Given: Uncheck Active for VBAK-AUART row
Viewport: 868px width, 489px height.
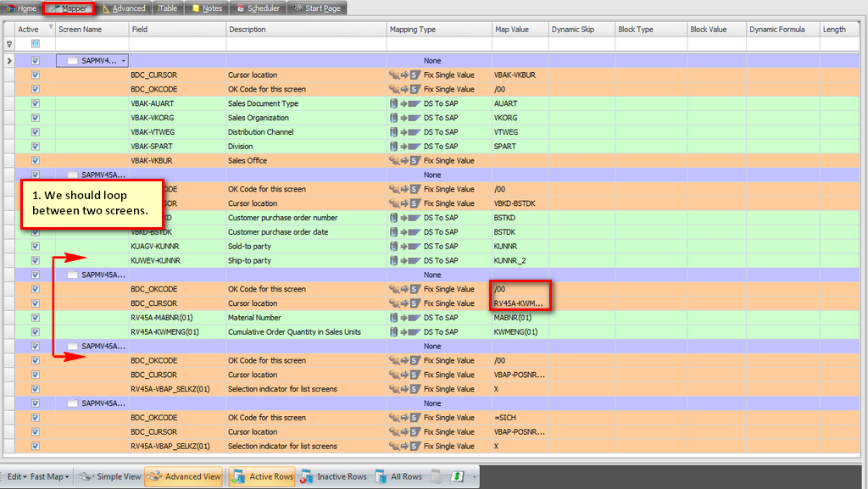Looking at the screenshot, I should tap(36, 103).
